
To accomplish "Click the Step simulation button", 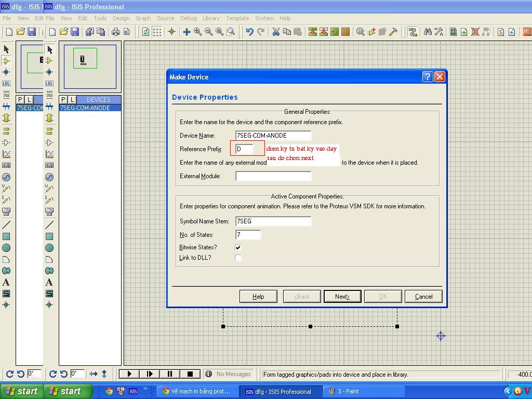I will point(150,374).
